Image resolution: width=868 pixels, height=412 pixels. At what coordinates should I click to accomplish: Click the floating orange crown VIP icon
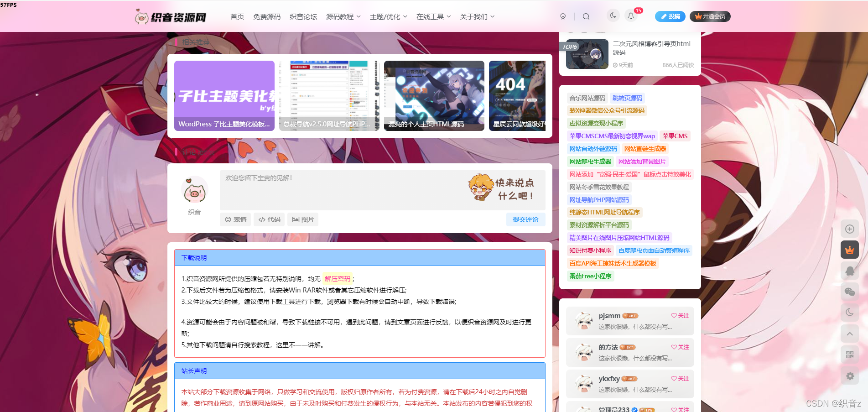click(x=850, y=250)
